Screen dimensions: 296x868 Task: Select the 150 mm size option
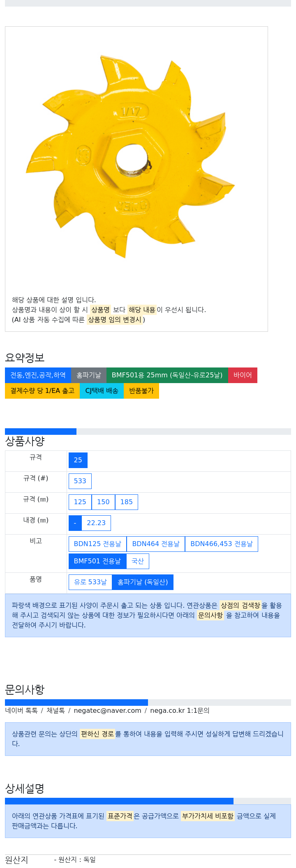pyautogui.click(x=103, y=502)
